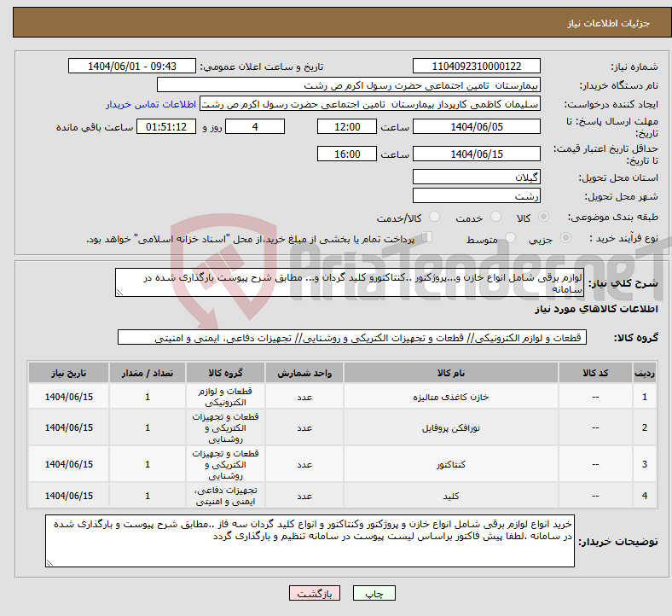This screenshot has height=616, width=672.
Task: Select the جزیی purchase type radio
Action: (565, 238)
